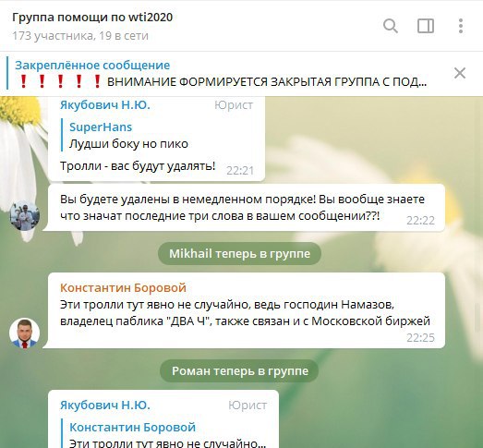
Task: Open the three-dot more options menu
Action: click(x=461, y=26)
